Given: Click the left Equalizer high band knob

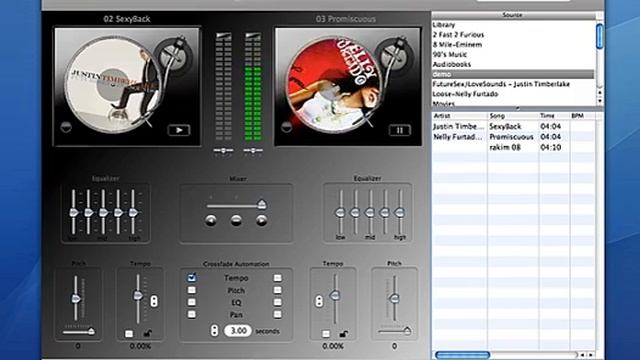Looking at the screenshot, I should [133, 213].
